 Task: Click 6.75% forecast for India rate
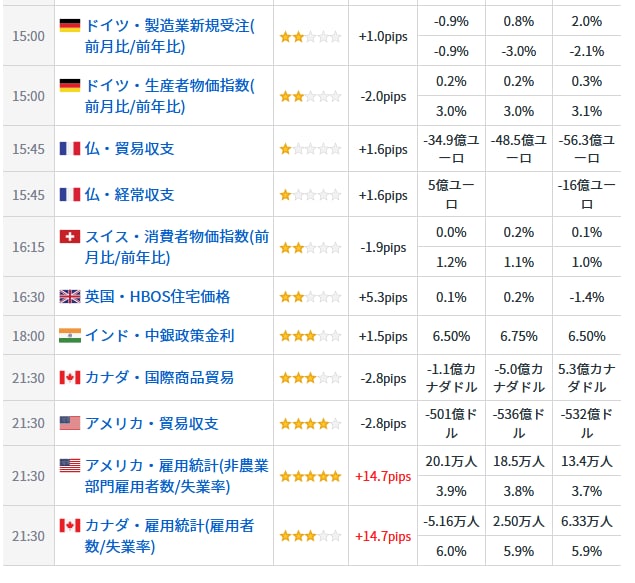click(519, 336)
